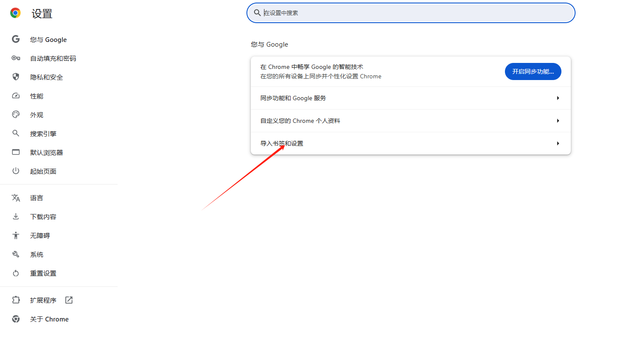Click the shield icon for 隐私和安全
Viewport: 644px width, 348px height.
click(16, 77)
